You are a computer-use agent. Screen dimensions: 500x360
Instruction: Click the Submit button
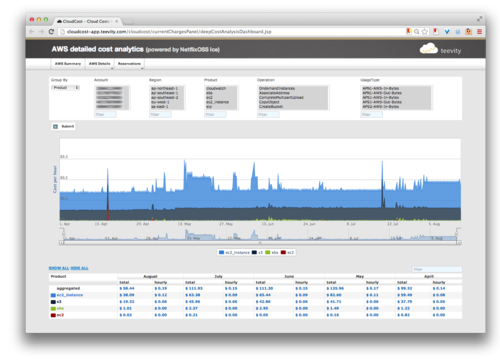pos(64,126)
